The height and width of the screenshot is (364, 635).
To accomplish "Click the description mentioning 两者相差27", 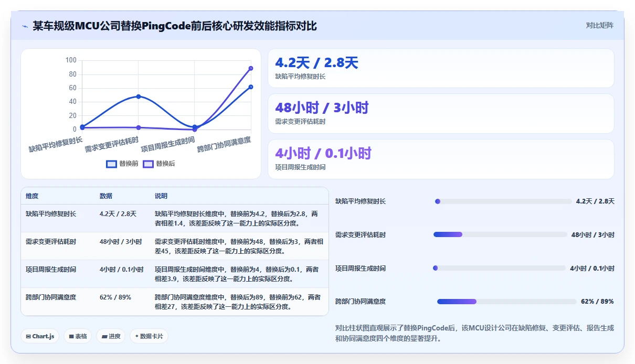I will tap(238, 302).
